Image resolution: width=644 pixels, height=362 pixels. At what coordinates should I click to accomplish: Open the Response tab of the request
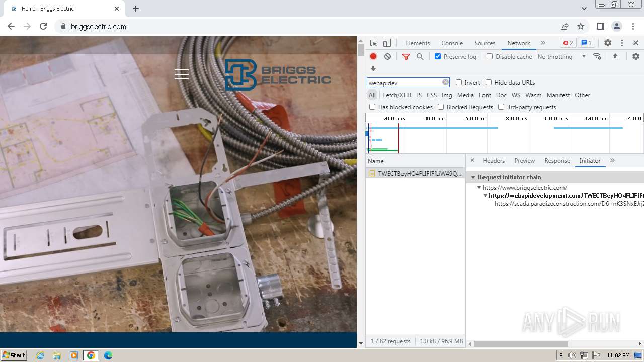point(557,161)
